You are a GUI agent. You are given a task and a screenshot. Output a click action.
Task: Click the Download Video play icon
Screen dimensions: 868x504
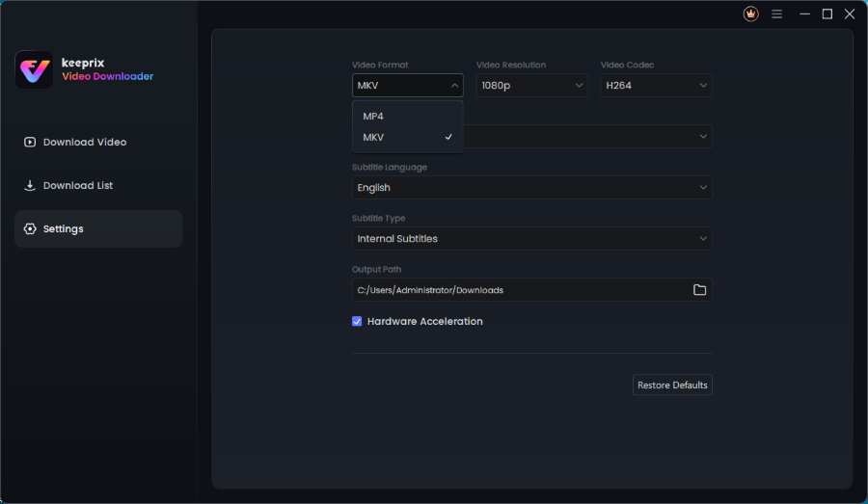point(30,143)
